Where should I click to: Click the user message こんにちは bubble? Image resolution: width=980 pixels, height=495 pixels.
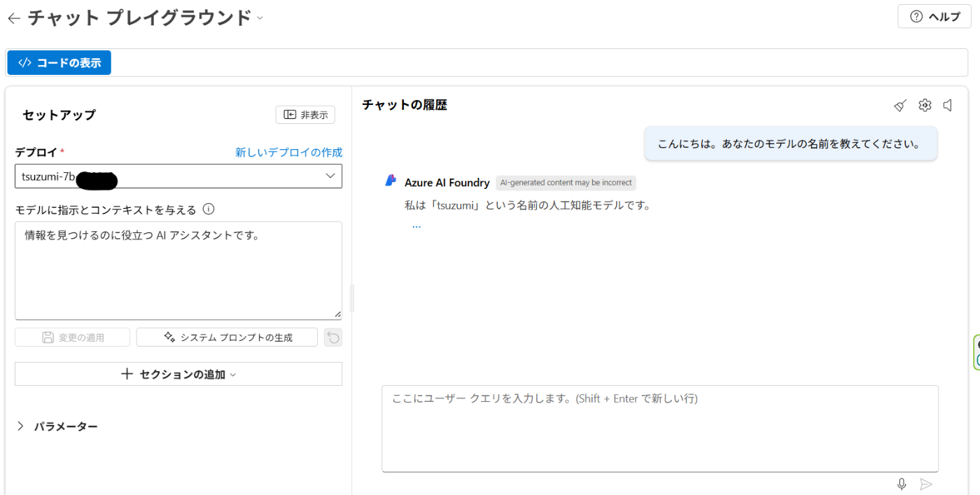[x=791, y=144]
